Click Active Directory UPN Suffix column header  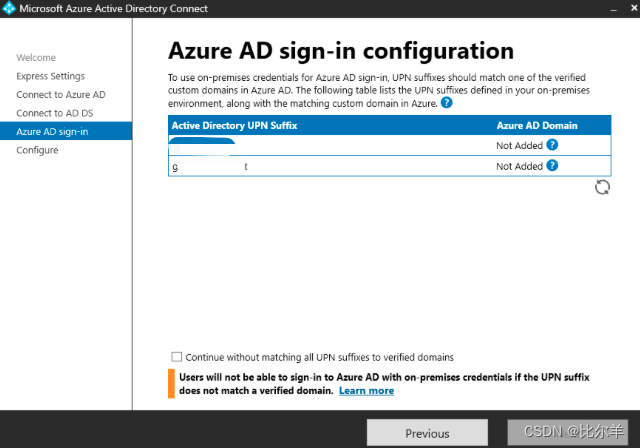pos(234,125)
